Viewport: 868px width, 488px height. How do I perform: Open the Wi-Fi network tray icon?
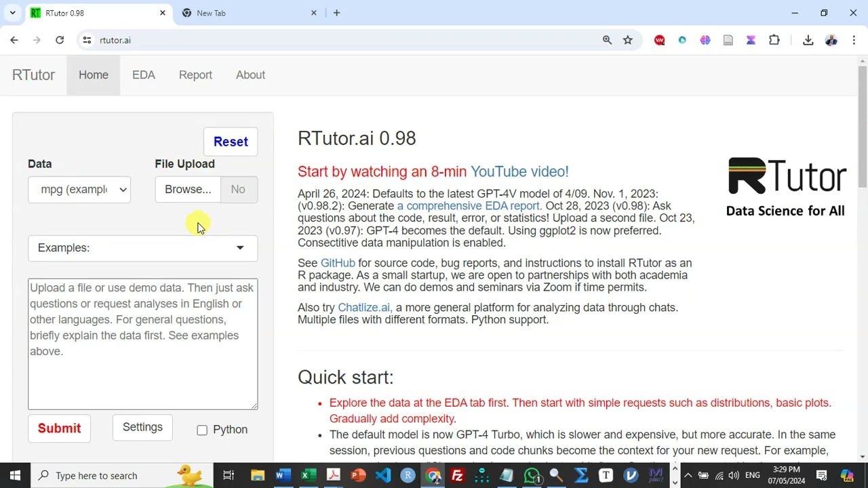pos(719,475)
